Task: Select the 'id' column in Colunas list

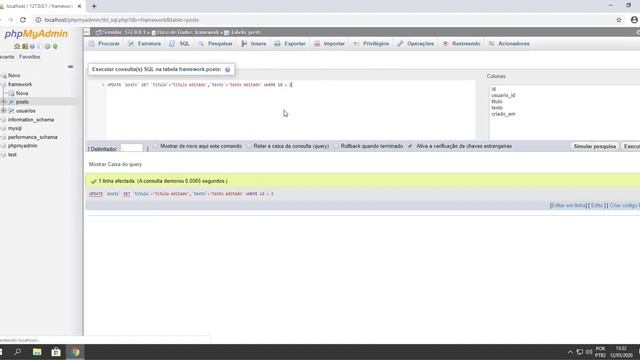Action: [493, 89]
